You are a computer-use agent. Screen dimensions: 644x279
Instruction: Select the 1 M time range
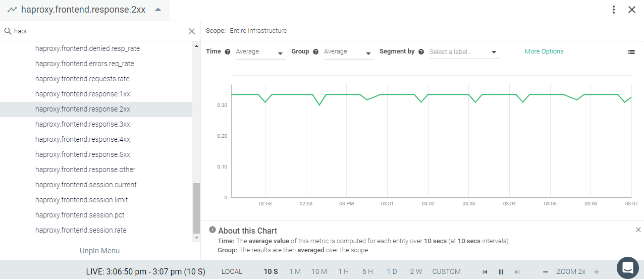[x=295, y=271]
